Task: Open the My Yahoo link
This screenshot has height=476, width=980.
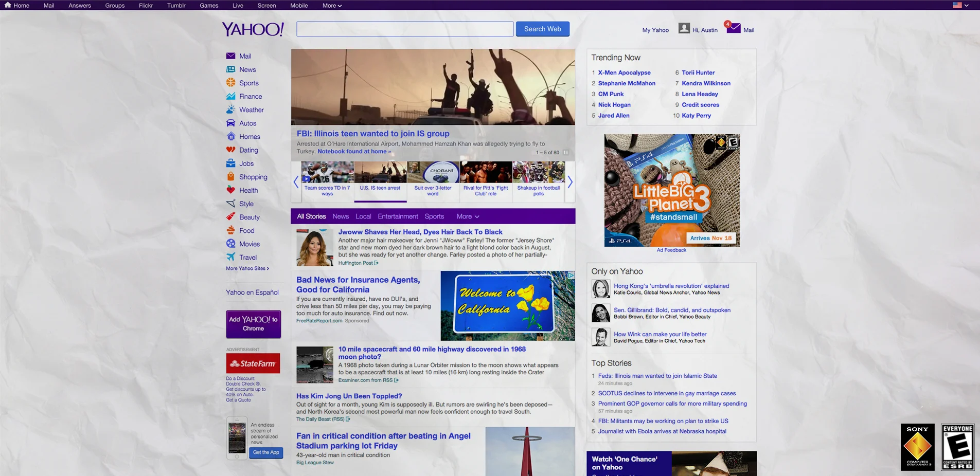Action: [x=655, y=30]
